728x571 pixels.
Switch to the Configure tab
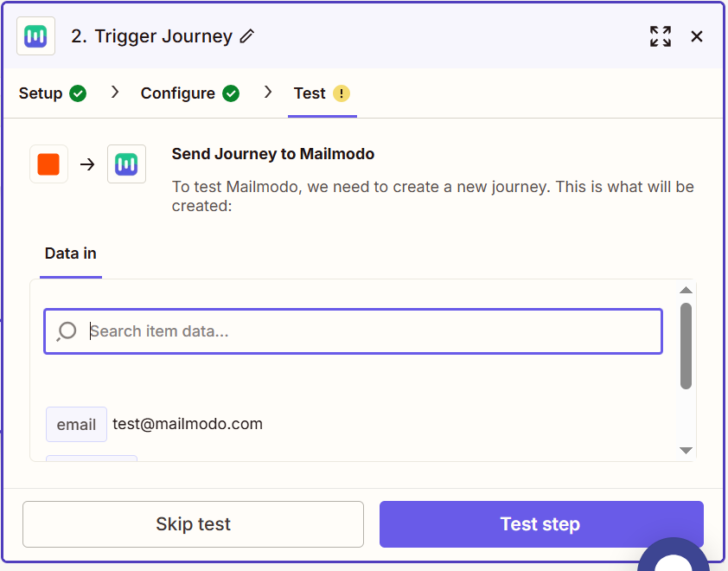[178, 93]
